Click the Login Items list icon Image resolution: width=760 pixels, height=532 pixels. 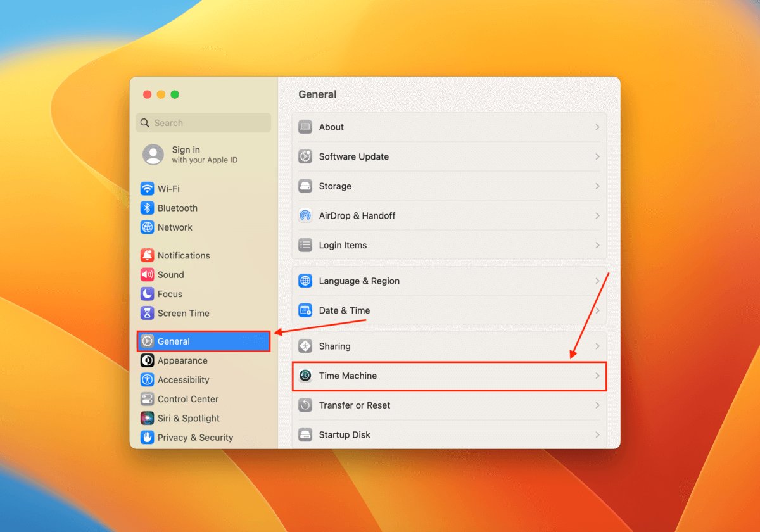coord(305,245)
